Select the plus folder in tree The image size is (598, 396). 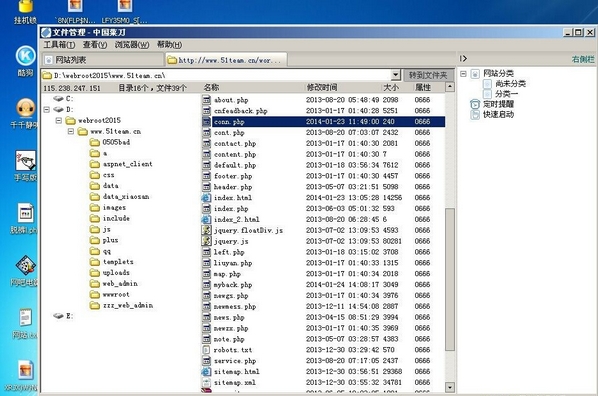tap(110, 240)
